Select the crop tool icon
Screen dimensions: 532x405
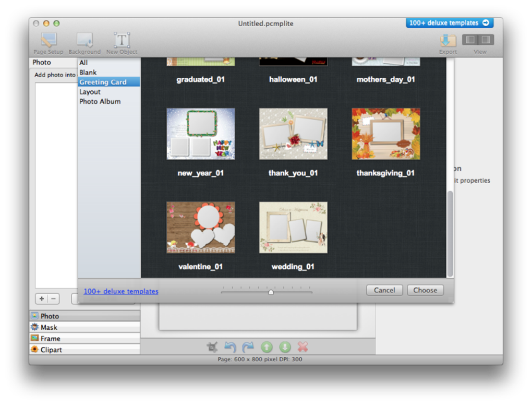click(212, 347)
